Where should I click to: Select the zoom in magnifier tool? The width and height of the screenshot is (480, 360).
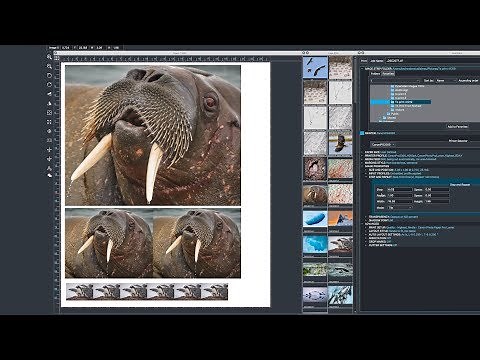(49, 57)
